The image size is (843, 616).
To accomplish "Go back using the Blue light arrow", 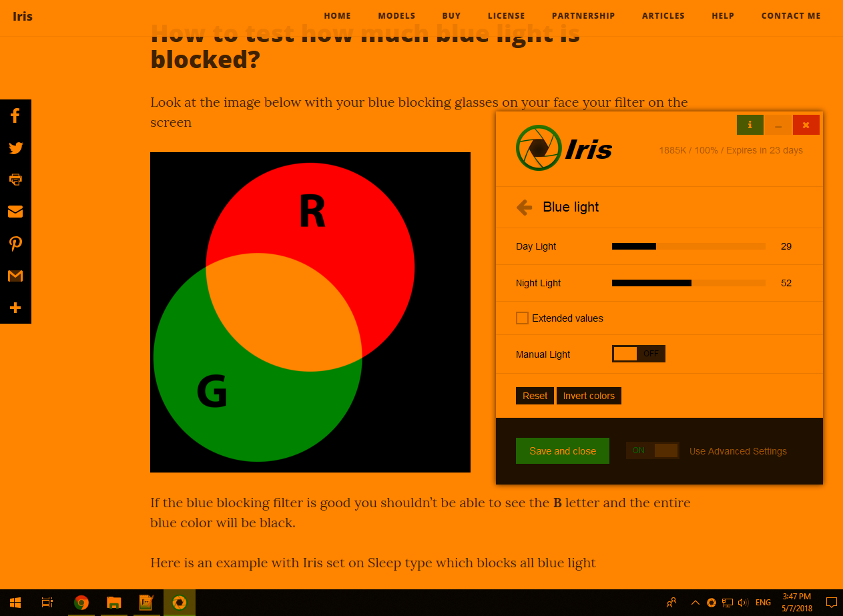I will (525, 208).
